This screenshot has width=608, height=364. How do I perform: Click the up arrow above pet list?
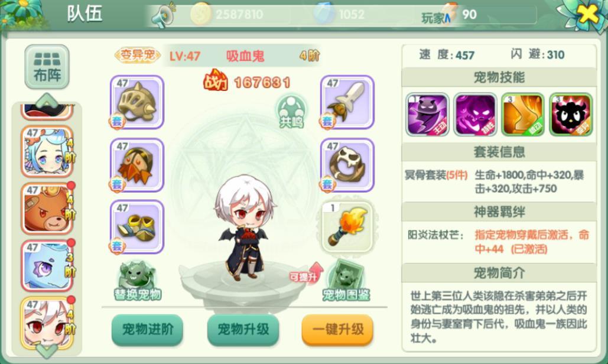47,100
